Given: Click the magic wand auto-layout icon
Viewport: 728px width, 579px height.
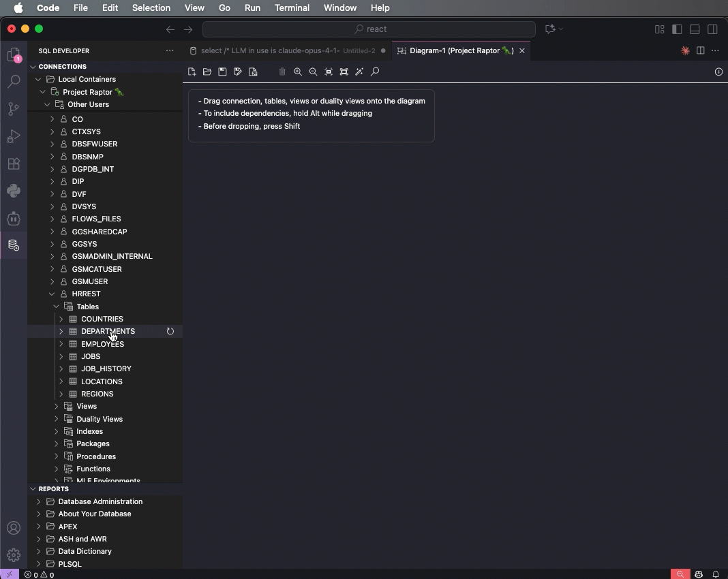Looking at the screenshot, I should pos(359,72).
